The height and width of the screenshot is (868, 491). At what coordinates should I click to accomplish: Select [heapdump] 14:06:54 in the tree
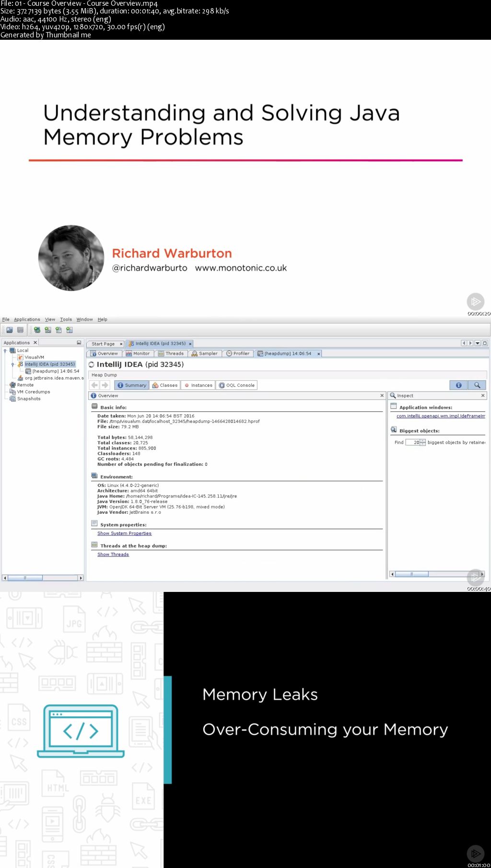[56, 371]
